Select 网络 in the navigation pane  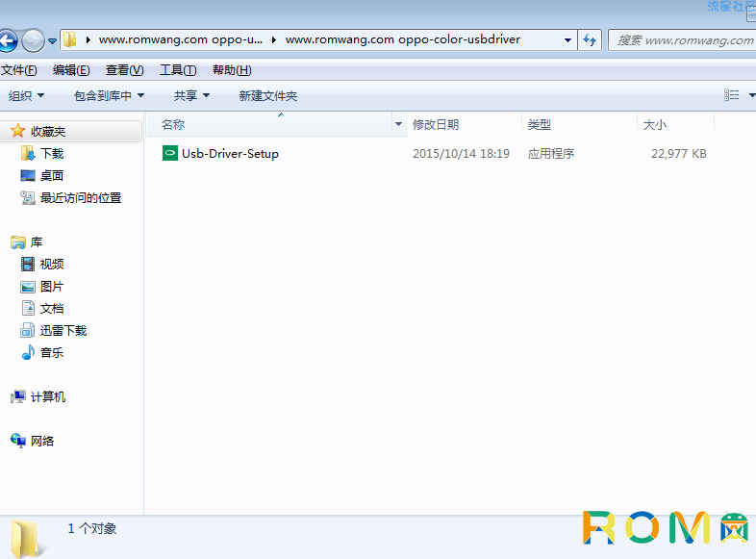tap(42, 441)
